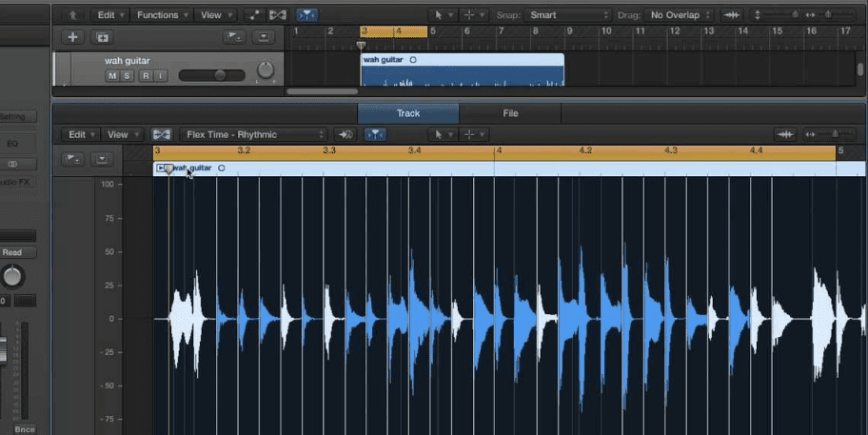
Task: Open the audio editor View menu
Action: pos(123,134)
